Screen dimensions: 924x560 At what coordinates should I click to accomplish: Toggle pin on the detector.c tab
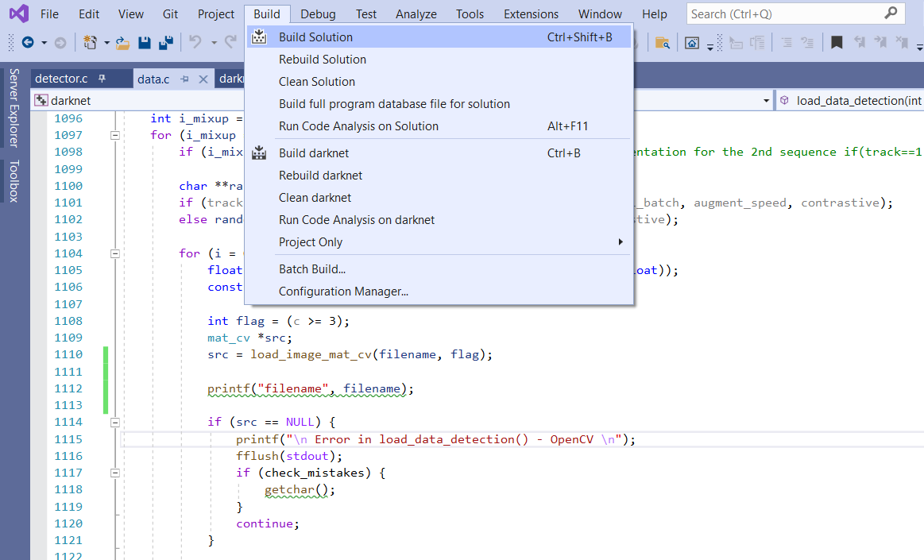102,79
